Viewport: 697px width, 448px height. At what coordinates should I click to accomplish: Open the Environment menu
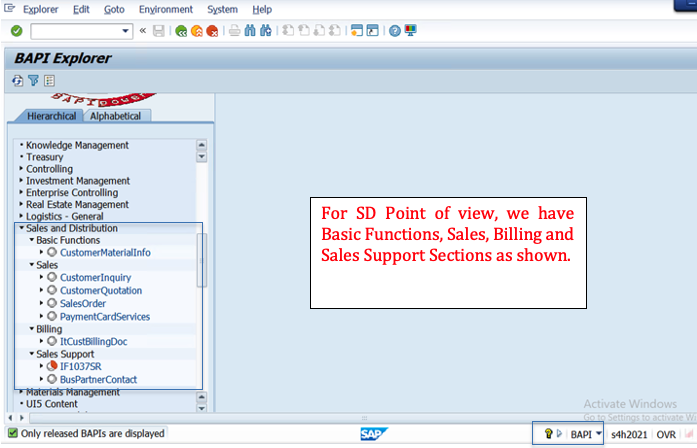pos(166,9)
